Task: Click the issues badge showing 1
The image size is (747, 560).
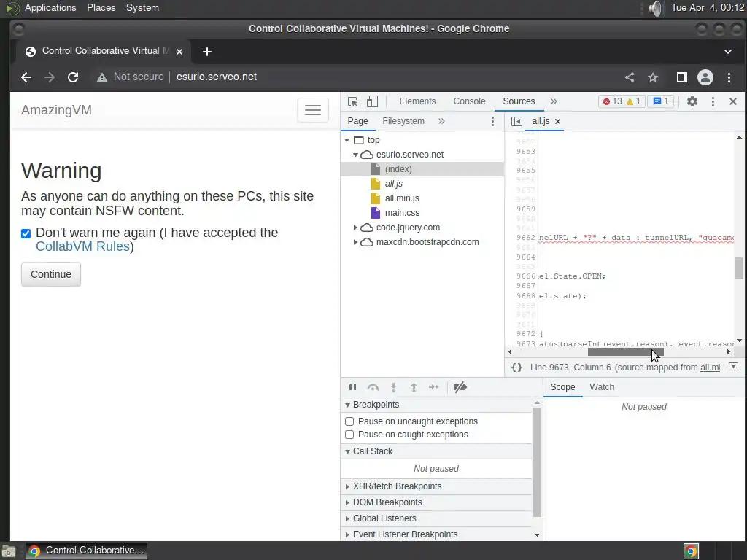Action: click(661, 101)
